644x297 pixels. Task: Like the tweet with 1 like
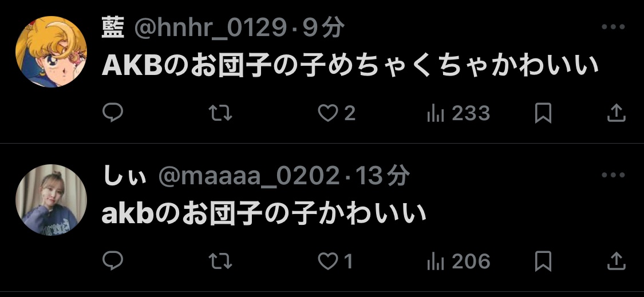coord(335,261)
